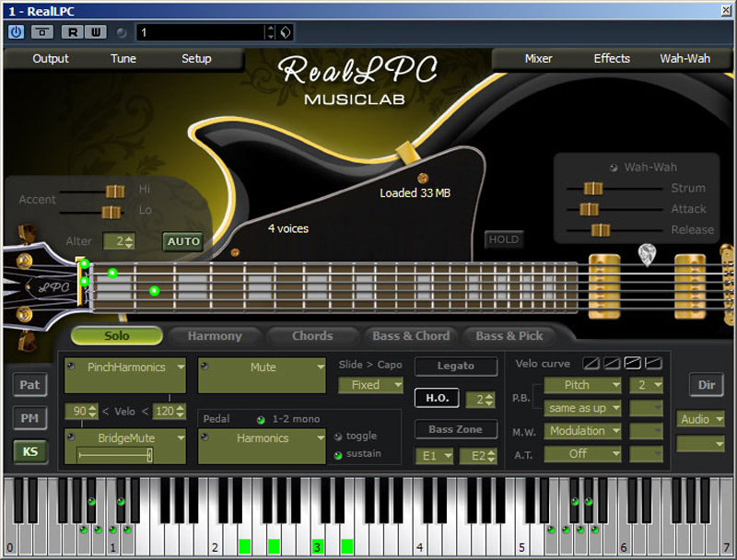
Task: Open the Fixed slide mode dropdown
Action: (x=371, y=385)
